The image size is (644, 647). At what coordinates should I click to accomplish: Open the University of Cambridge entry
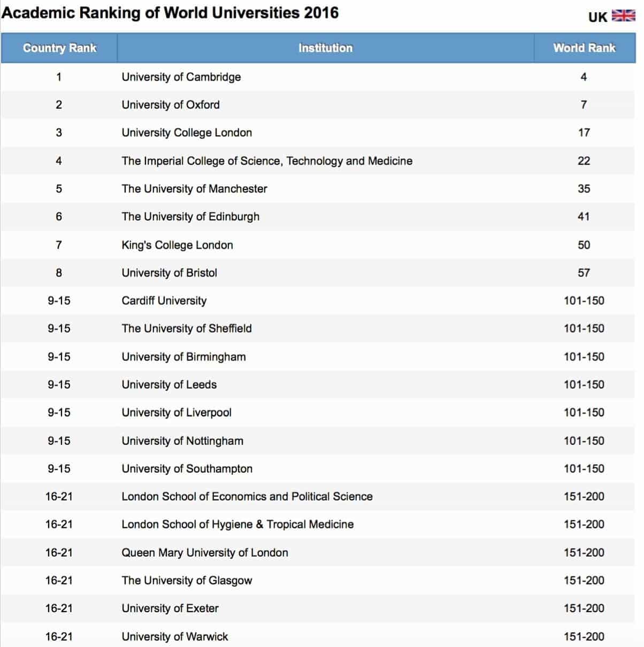[181, 76]
